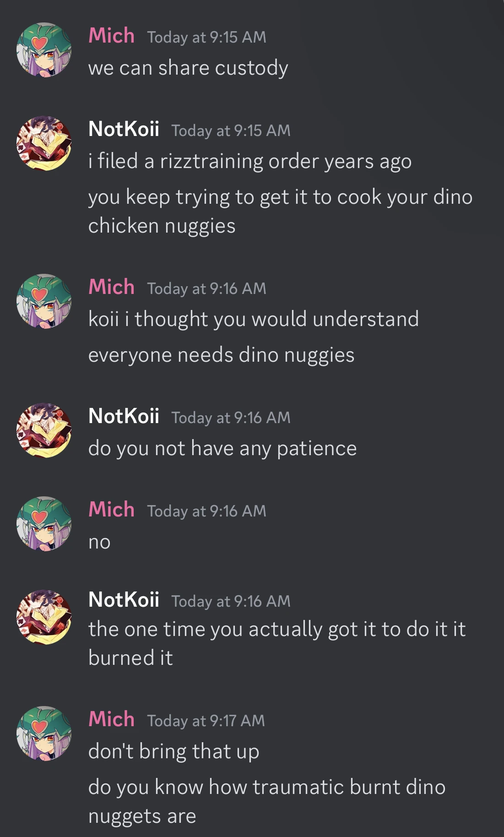Image resolution: width=504 pixels, height=837 pixels.
Task: Click the 'everyone needs dino nuggies' message
Action: (222, 354)
